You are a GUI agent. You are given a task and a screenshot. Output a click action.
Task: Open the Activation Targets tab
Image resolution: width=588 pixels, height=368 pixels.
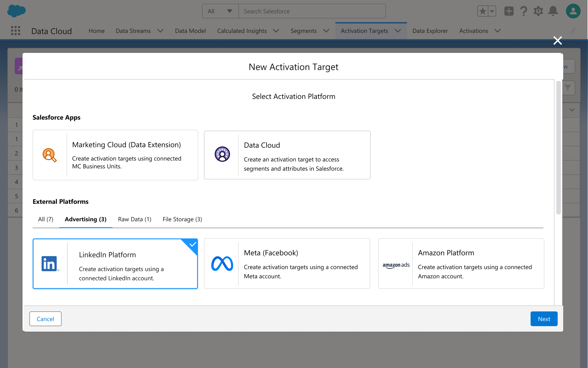364,31
